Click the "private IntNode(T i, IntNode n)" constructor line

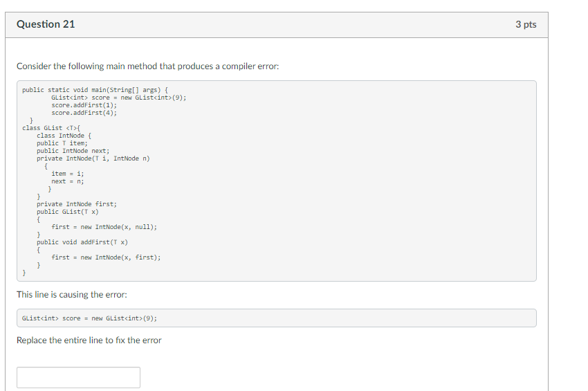[x=93, y=158]
